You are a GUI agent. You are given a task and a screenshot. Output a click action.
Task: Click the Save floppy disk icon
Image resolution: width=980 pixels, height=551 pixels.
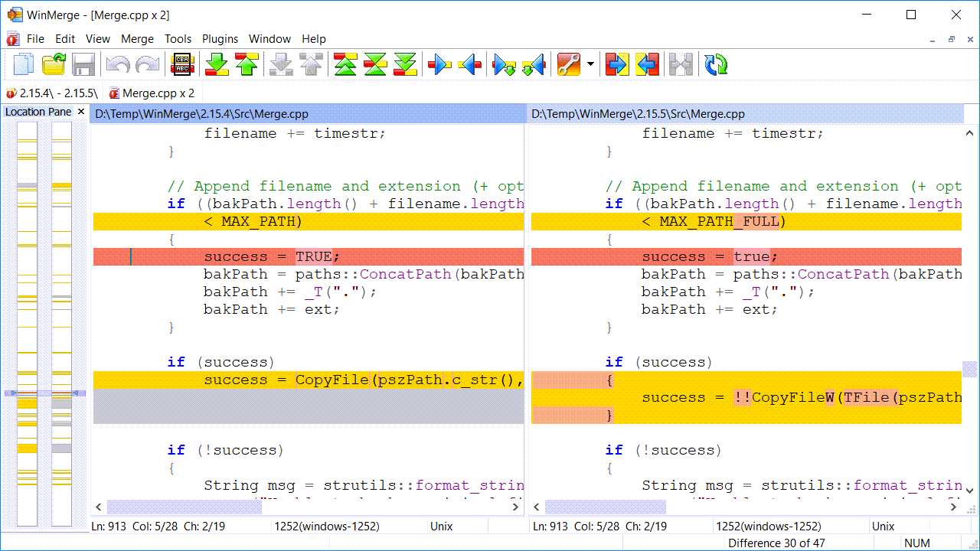pos(83,64)
